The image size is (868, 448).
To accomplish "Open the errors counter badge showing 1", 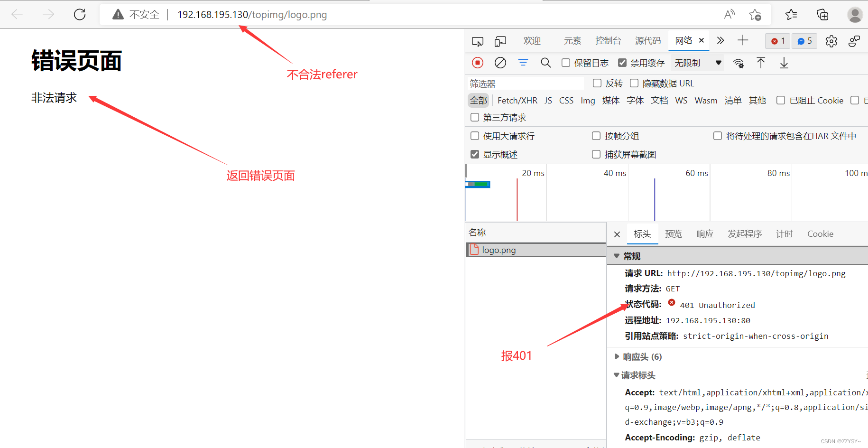I will click(x=778, y=41).
